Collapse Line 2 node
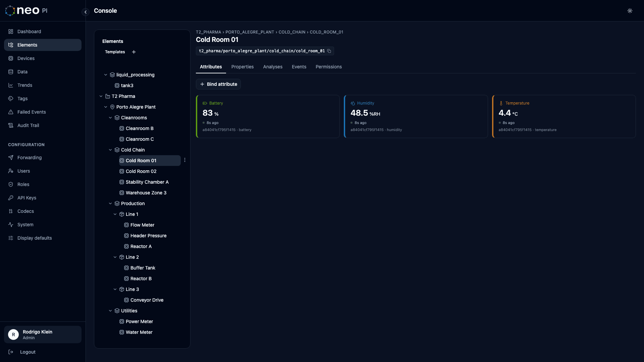The width and height of the screenshot is (644, 362). [x=115, y=257]
